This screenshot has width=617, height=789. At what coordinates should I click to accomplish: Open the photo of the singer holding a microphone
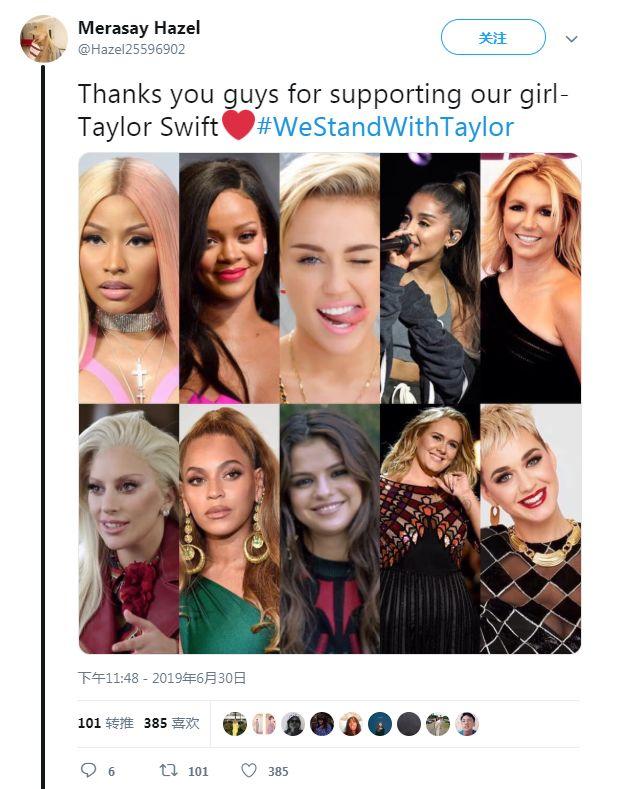click(x=430, y=278)
